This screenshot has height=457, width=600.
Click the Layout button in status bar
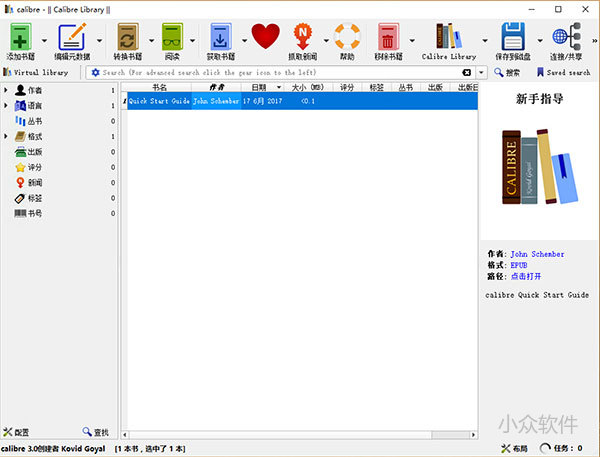click(514, 448)
